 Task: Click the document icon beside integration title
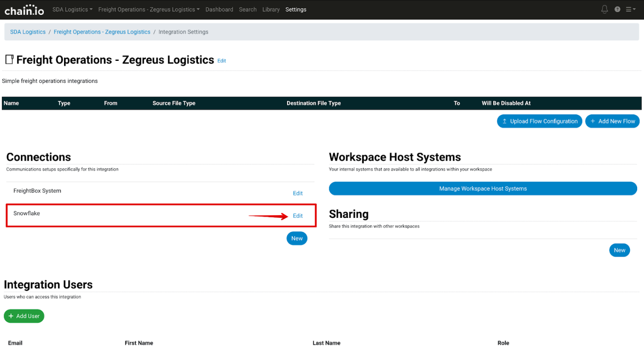tap(9, 59)
